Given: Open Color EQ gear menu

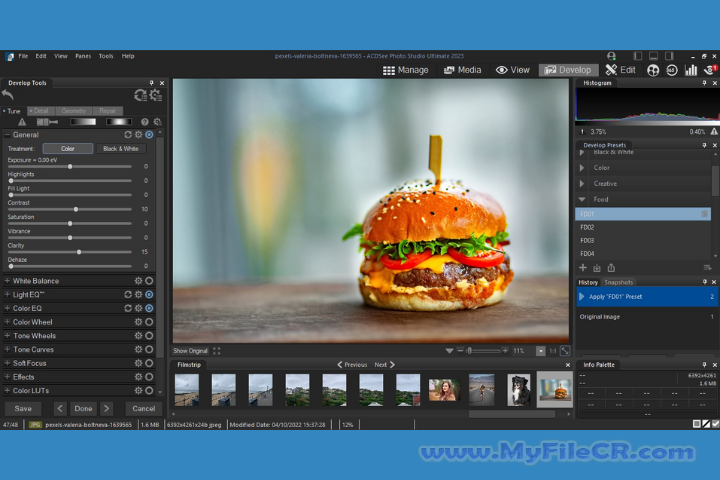Looking at the screenshot, I should coord(138,308).
